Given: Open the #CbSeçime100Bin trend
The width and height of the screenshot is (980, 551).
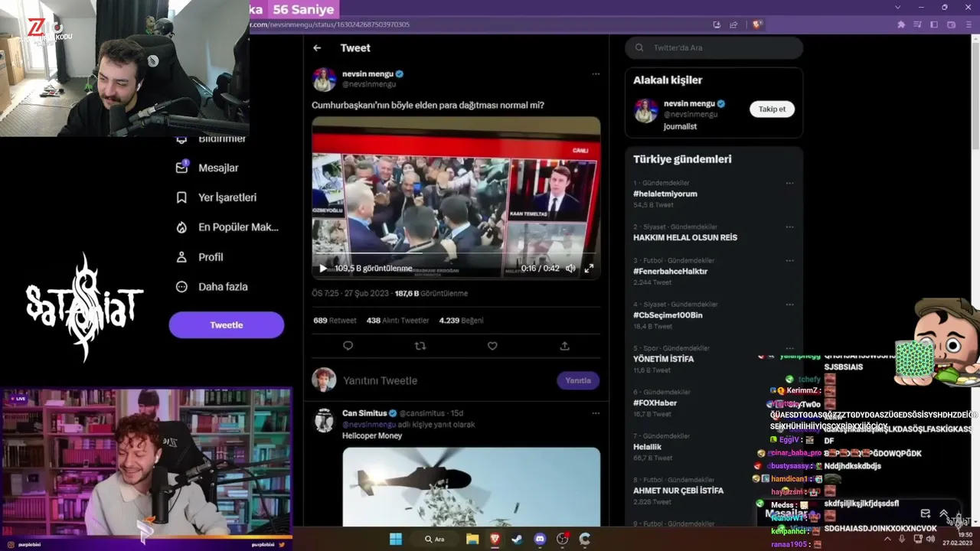Looking at the screenshot, I should (x=668, y=315).
